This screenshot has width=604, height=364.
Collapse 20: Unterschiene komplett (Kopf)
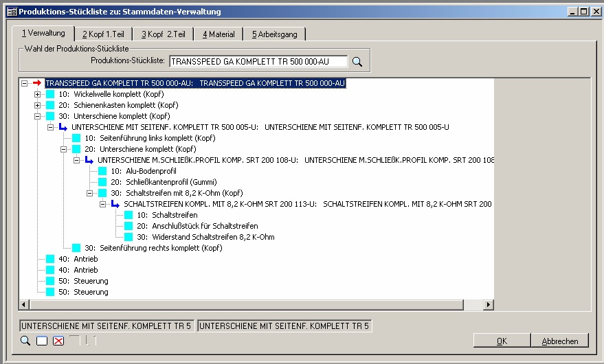pos(63,149)
